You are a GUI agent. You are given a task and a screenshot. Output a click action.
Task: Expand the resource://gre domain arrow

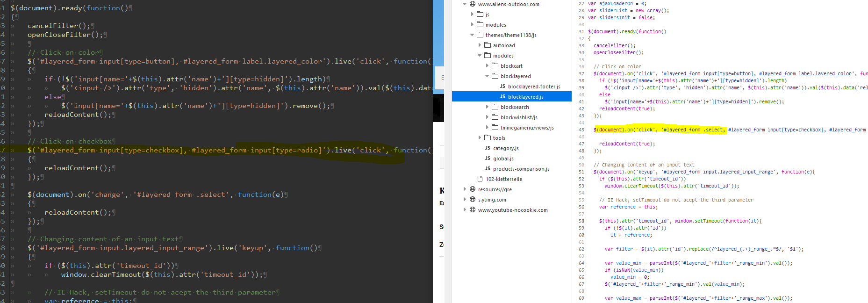[465, 189]
